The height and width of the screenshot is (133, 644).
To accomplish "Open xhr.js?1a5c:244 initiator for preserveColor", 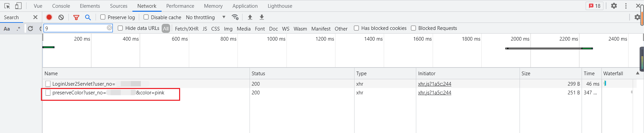I will click(434, 93).
